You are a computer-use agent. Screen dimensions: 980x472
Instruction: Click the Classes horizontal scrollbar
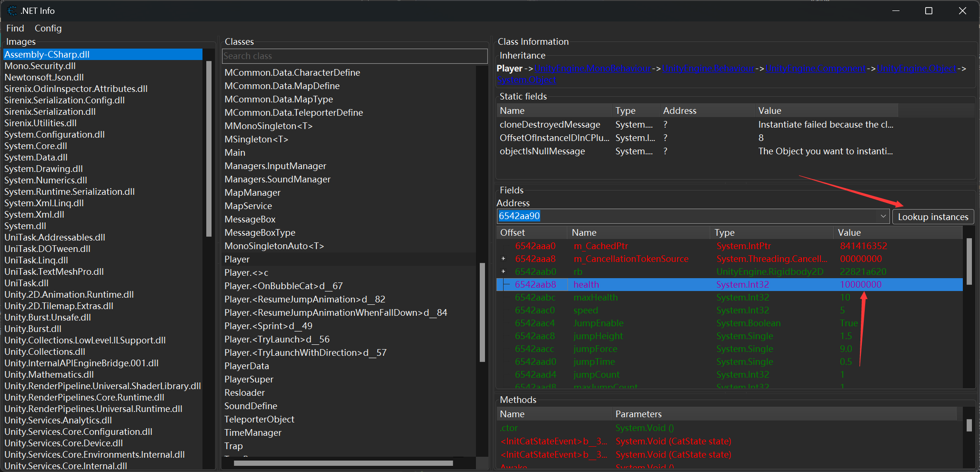tap(343, 463)
